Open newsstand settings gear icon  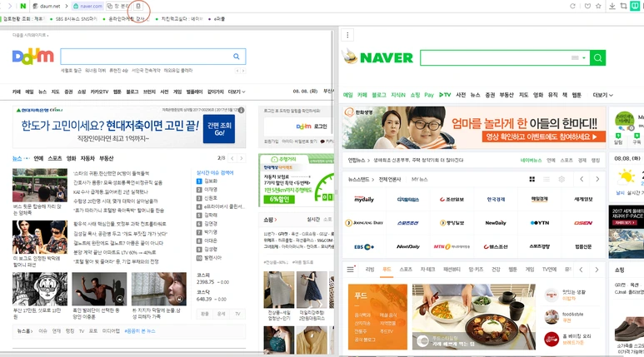point(562,179)
